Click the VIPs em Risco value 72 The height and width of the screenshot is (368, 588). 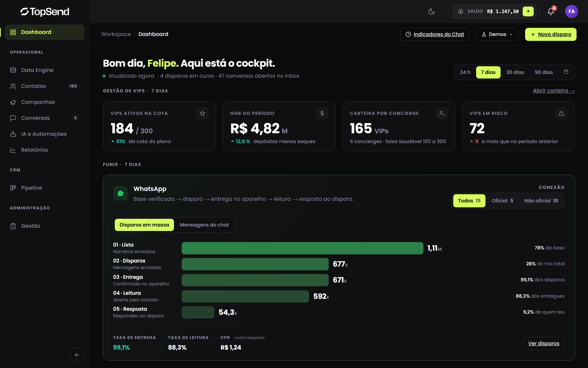[x=477, y=128]
